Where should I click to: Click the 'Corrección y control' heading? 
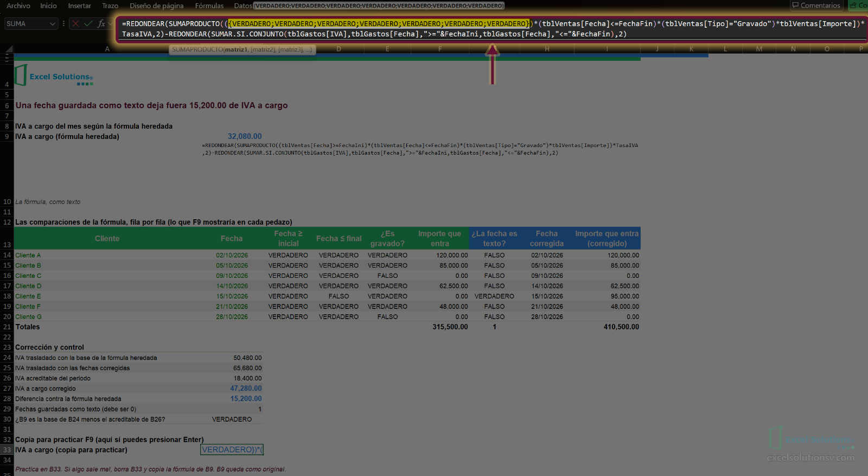point(49,347)
